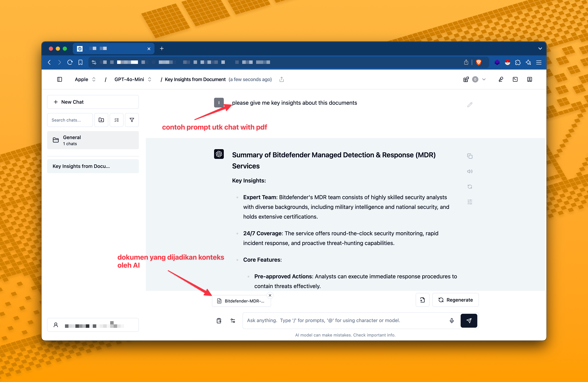Click the Regenerate button
The image size is (588, 382).
click(x=455, y=300)
